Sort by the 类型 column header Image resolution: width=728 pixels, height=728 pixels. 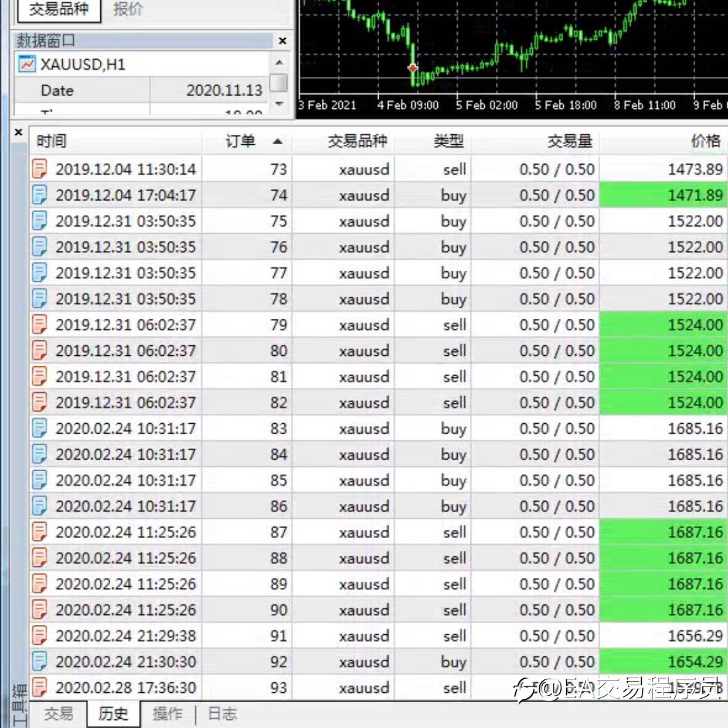(x=433, y=141)
